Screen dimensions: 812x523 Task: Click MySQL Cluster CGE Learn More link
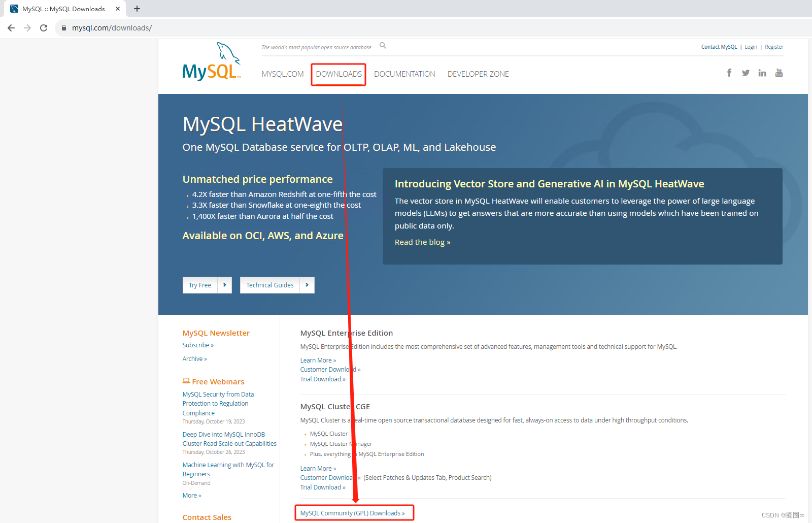tap(318, 469)
